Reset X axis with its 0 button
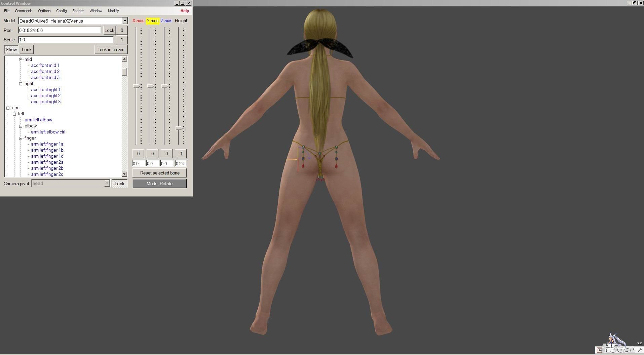The width and height of the screenshot is (644, 355). pyautogui.click(x=138, y=154)
